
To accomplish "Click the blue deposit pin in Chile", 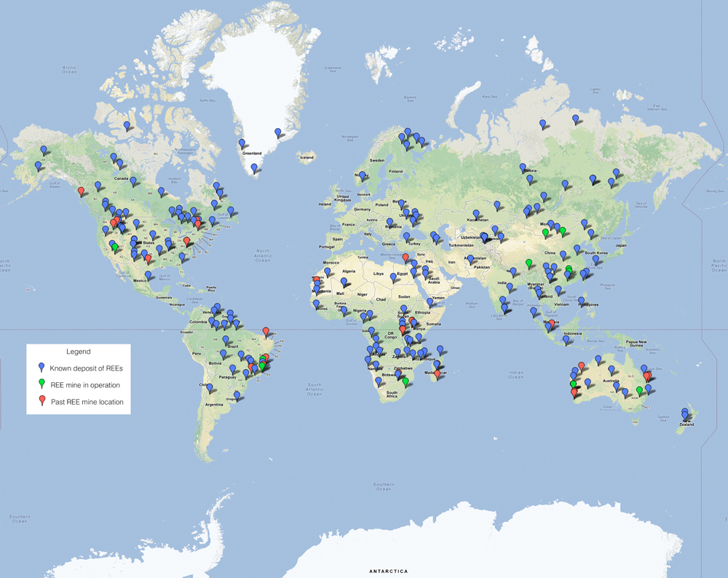I will coord(210,388).
